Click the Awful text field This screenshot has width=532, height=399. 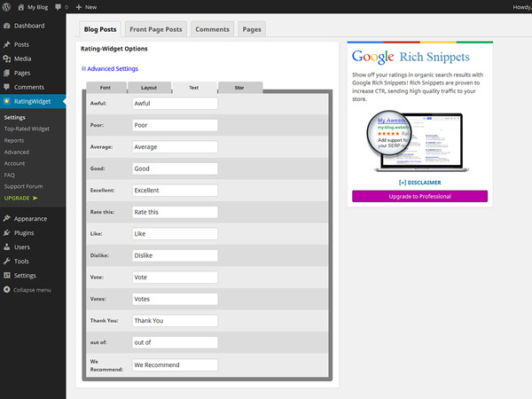pos(175,104)
